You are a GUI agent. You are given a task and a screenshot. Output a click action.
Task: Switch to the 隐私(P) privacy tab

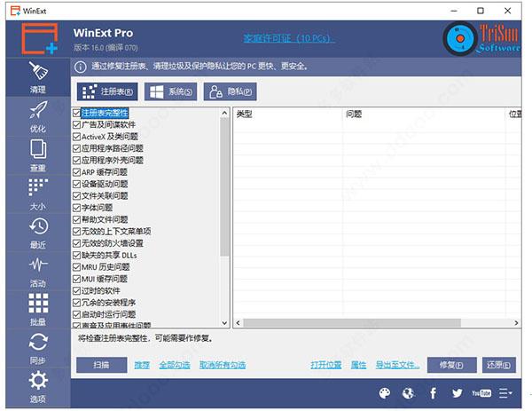[x=230, y=91]
